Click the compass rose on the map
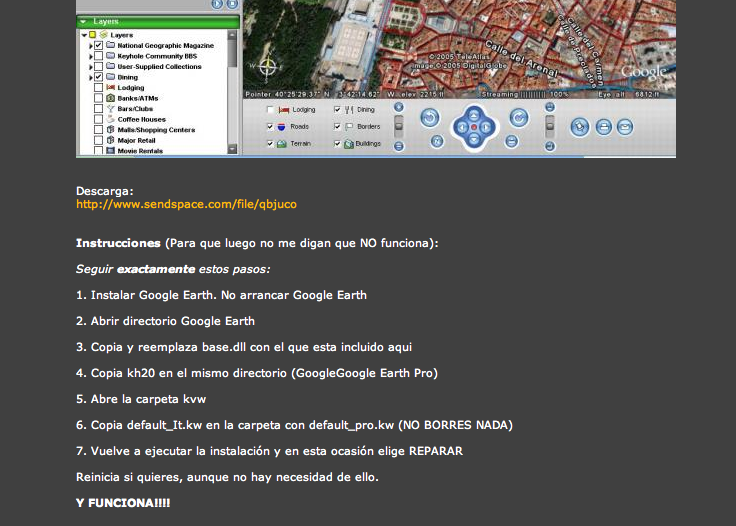736x526 pixels. [x=266, y=69]
